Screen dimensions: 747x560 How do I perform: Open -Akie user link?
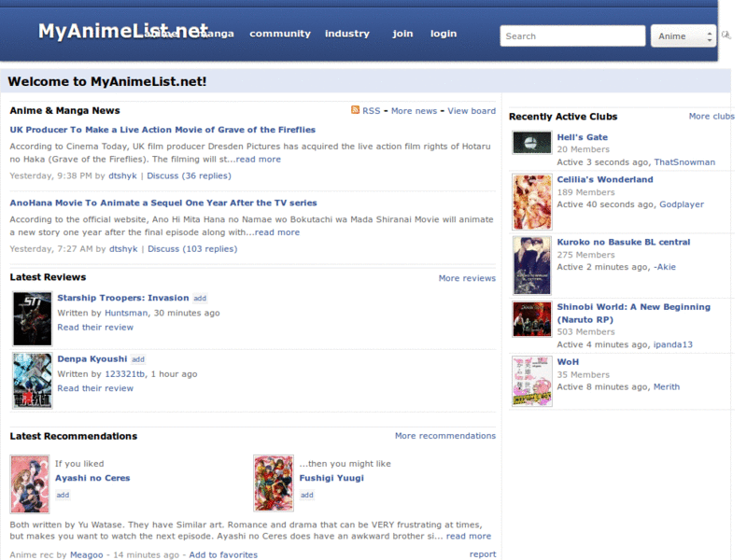pos(665,267)
